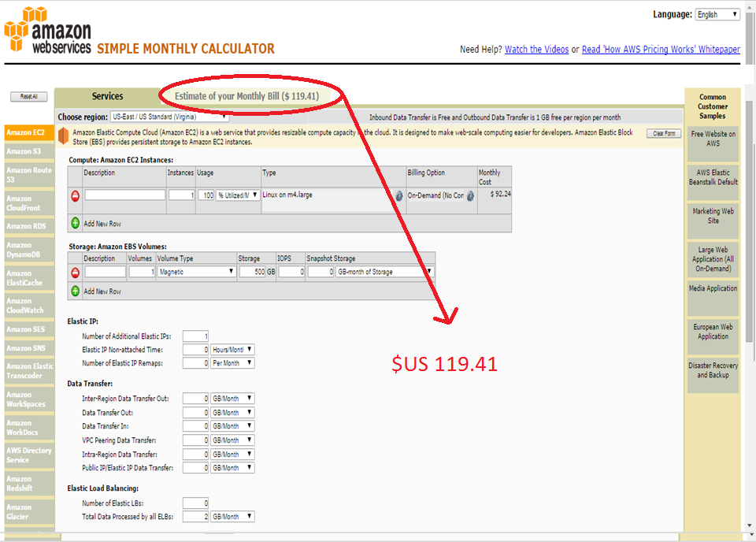The width and height of the screenshot is (756, 542).
Task: Add new EBS volume row with green plus icon
Action: 76,291
